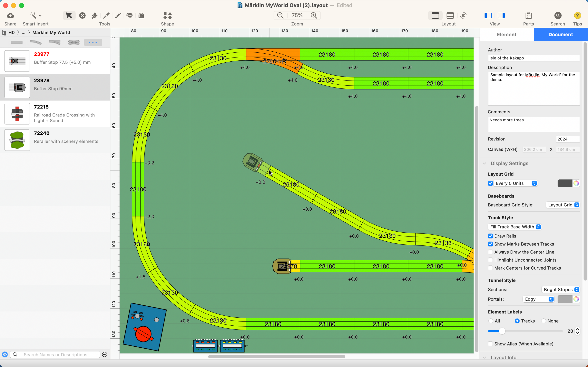This screenshot has height=367, width=588.
Task: Click the Share cloud icon
Action: (10, 15)
